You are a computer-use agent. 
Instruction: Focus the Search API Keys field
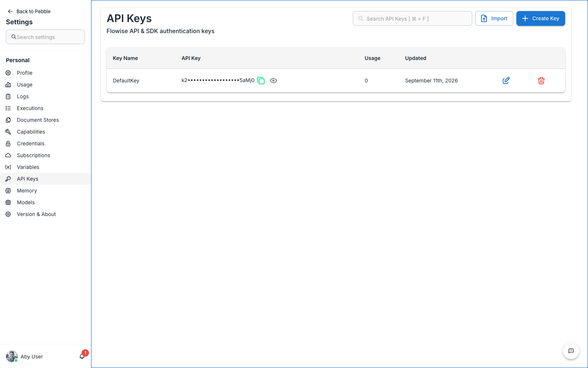(x=412, y=18)
